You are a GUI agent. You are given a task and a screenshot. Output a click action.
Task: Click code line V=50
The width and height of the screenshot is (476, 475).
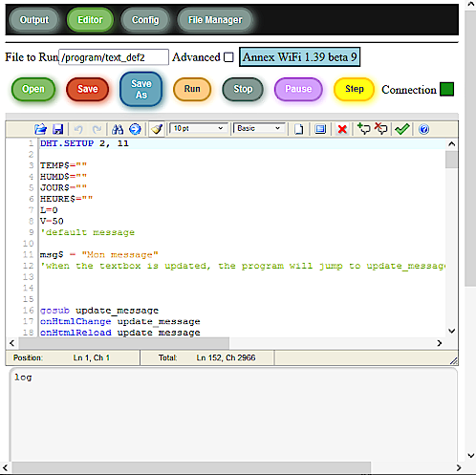52,222
